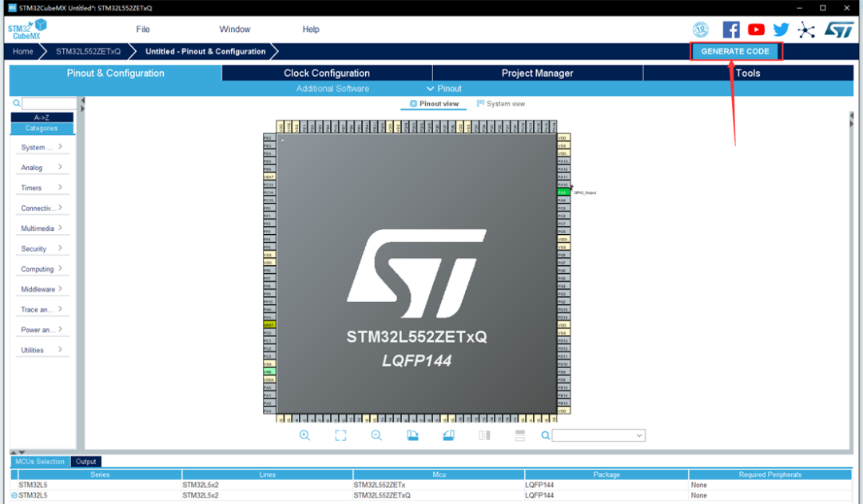
Task: Click the zoom out magnifier icon
Action: 376,435
